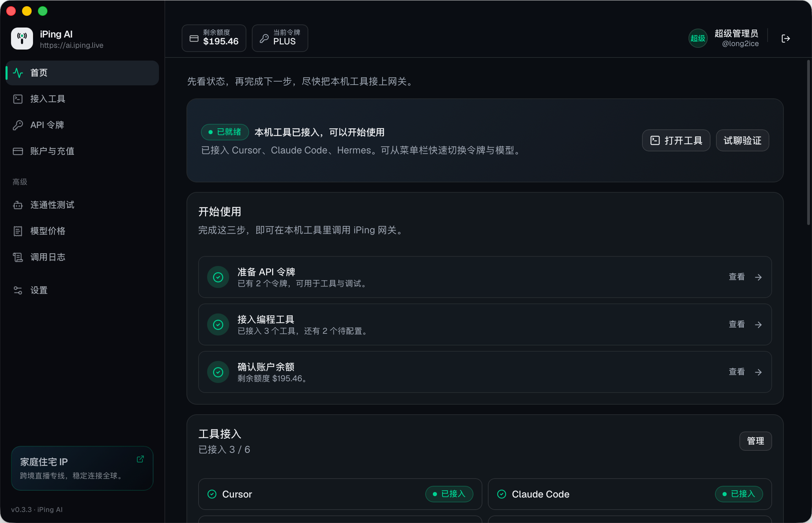Click the v0.3.3 · iPing AI version text

pyautogui.click(x=37, y=510)
